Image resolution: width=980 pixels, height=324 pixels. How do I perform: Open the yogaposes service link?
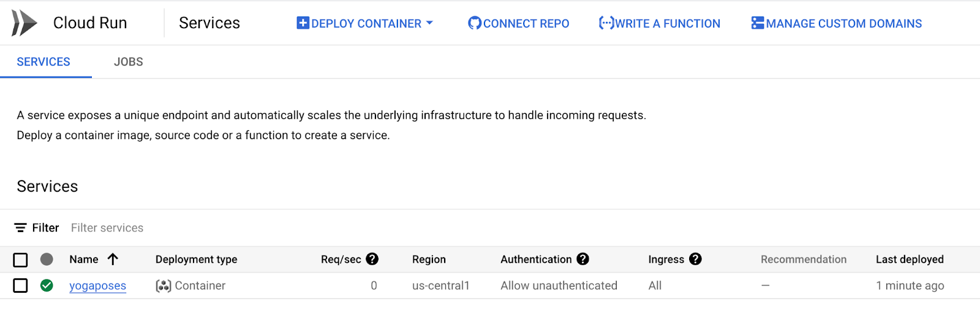(97, 286)
